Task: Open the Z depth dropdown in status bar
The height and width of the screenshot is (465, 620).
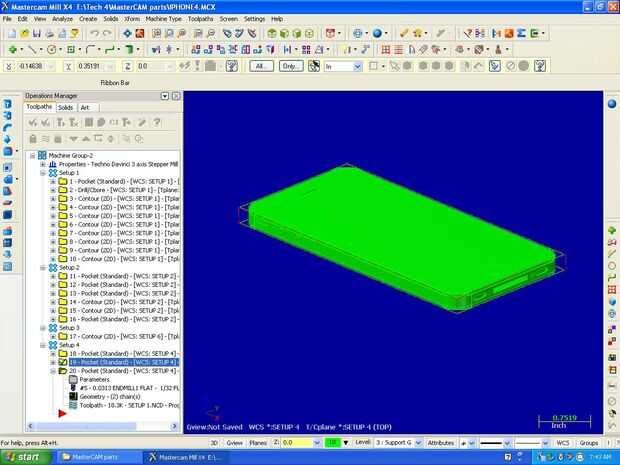Action: tap(317, 443)
